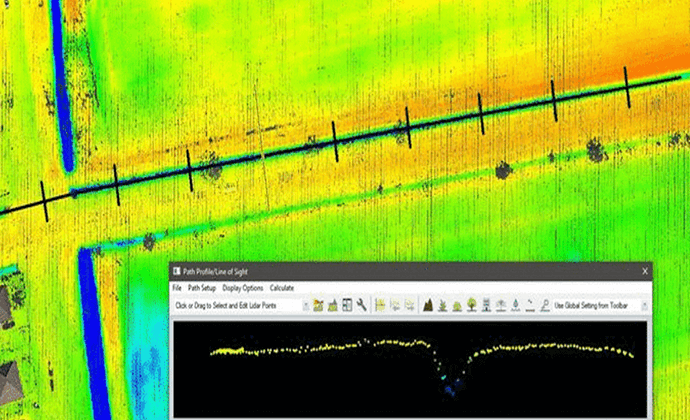This screenshot has height=420, width=690.
Task: Expand the Click or Drag to Select dropdown
Action: (x=306, y=306)
